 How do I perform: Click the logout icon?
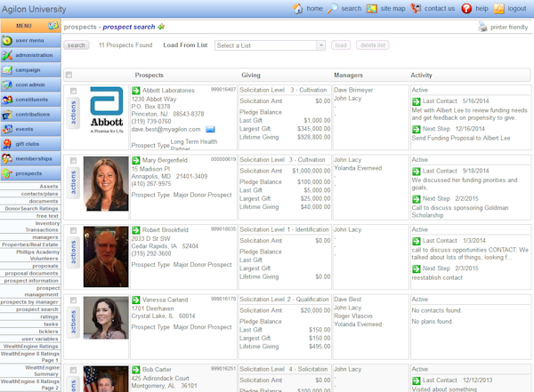coord(499,9)
